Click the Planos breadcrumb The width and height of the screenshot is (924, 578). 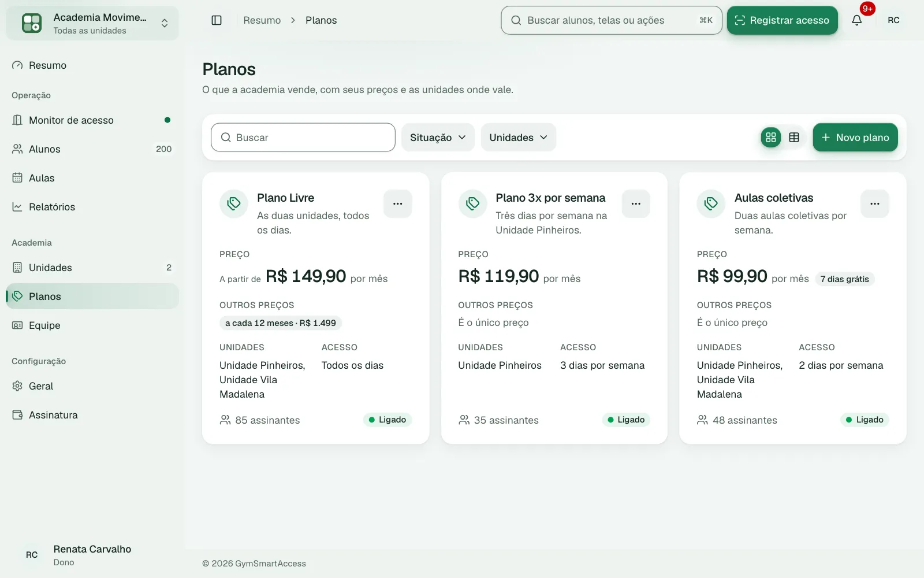(x=321, y=20)
